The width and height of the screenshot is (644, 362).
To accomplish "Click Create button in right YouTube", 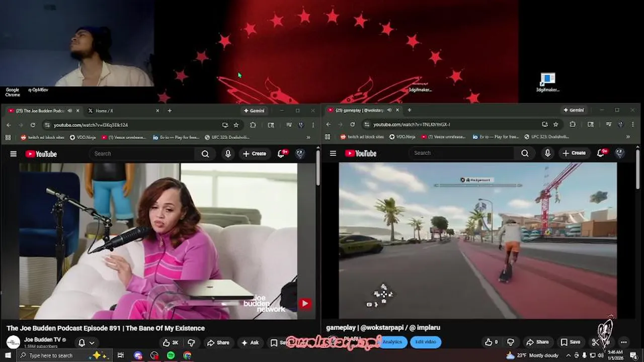I will (x=574, y=153).
